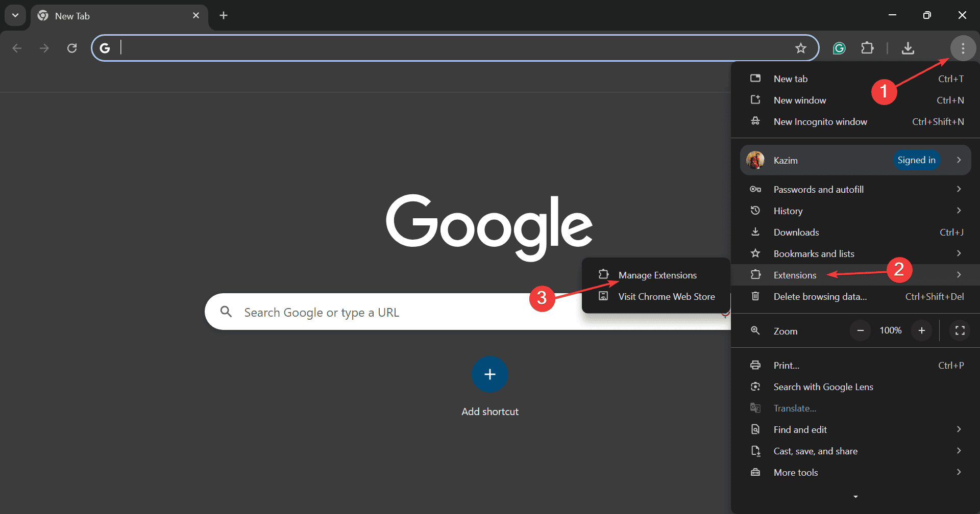Choose Delete browsing data
This screenshot has height=514, width=980.
click(x=856, y=296)
